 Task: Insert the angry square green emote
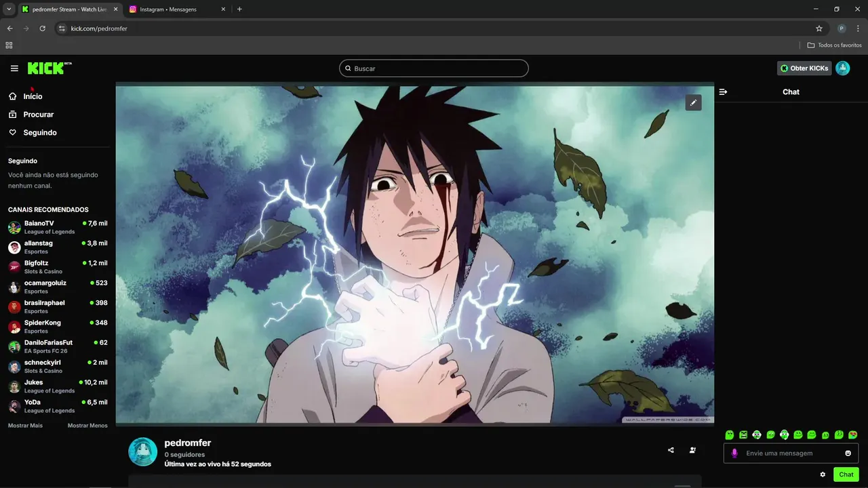pyautogui.click(x=743, y=434)
